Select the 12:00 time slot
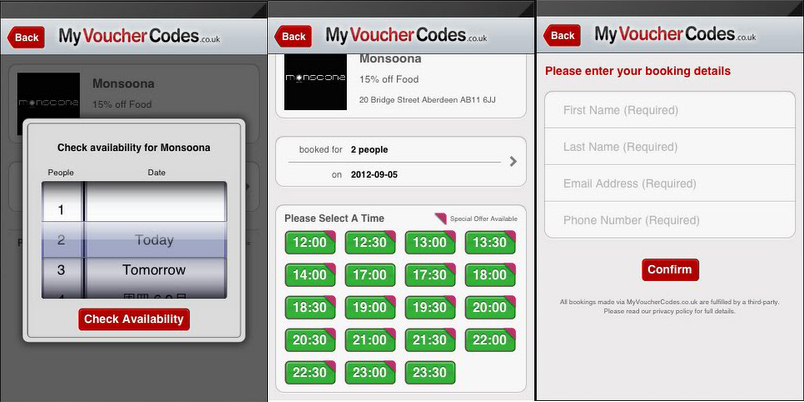The image size is (804, 402). pos(310,243)
